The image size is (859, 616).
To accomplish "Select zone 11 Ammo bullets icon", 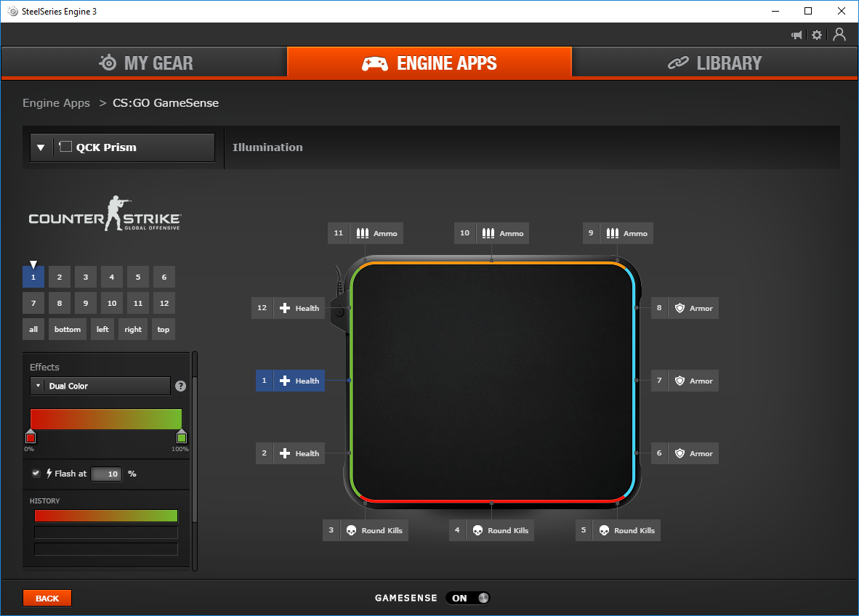I will coord(362,233).
